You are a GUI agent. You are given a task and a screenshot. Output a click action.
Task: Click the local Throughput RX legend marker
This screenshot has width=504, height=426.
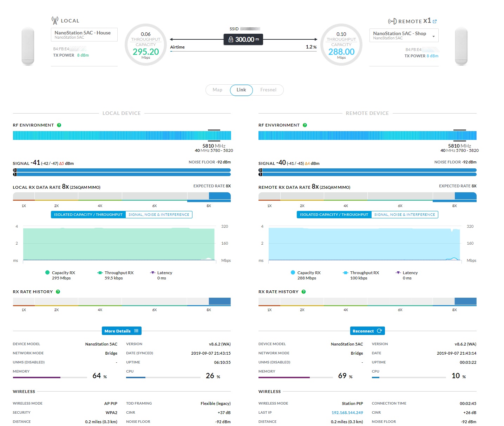pyautogui.click(x=100, y=273)
